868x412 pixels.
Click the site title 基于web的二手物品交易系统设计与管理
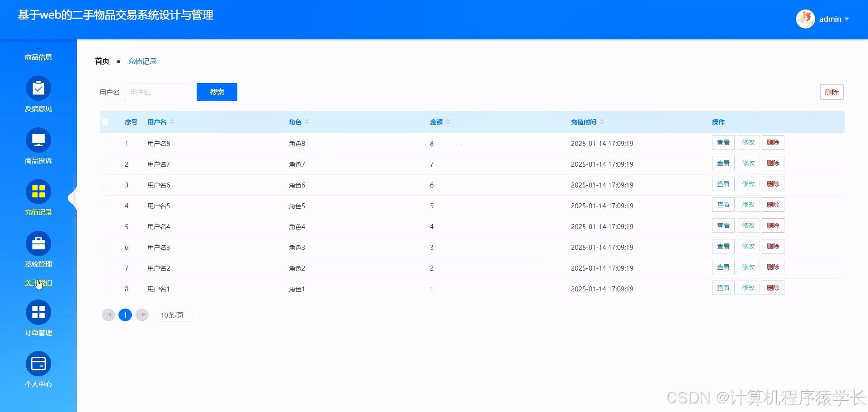pyautogui.click(x=116, y=15)
